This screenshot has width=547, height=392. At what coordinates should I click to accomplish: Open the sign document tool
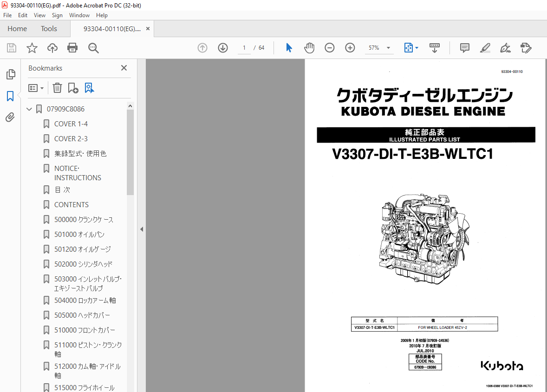pyautogui.click(x=506, y=48)
